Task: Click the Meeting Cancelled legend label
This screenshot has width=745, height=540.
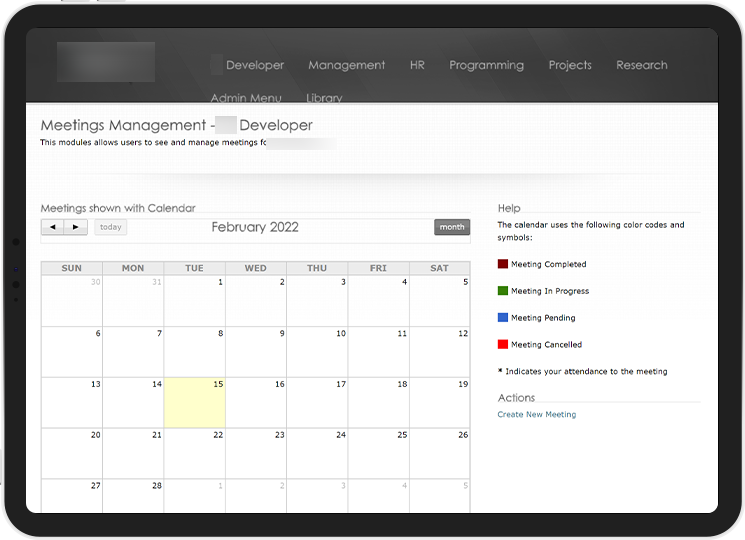Action: click(x=546, y=344)
